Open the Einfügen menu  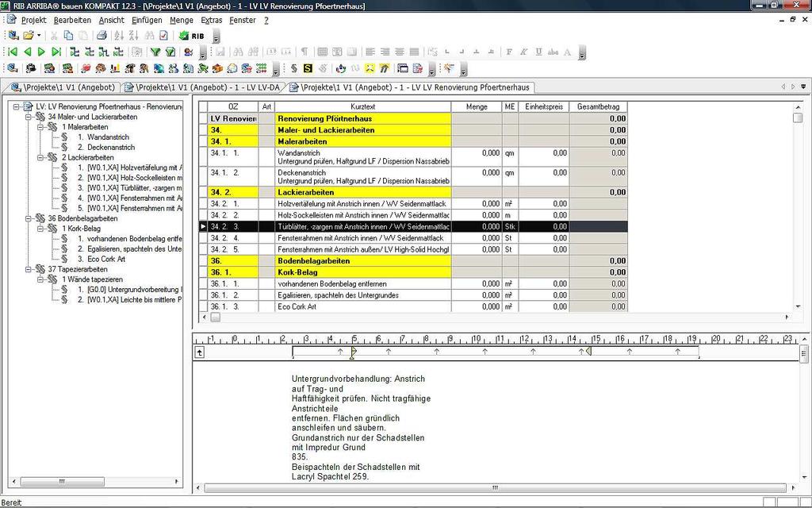pos(147,20)
